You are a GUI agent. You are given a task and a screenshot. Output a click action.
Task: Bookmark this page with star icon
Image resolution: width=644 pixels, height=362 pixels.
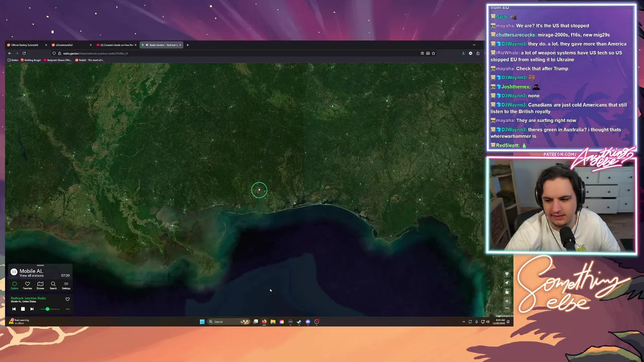(x=433, y=53)
